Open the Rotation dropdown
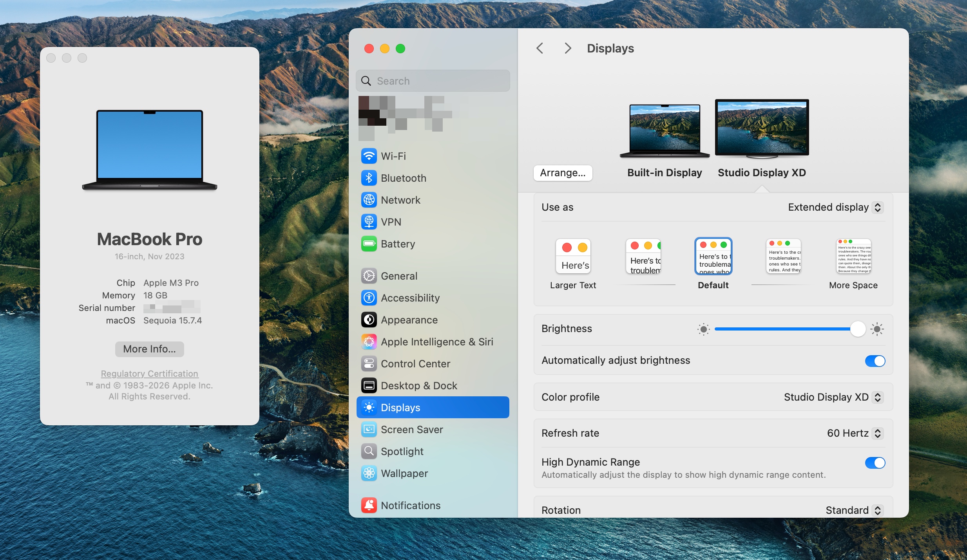Image resolution: width=967 pixels, height=560 pixels. pyautogui.click(x=854, y=510)
